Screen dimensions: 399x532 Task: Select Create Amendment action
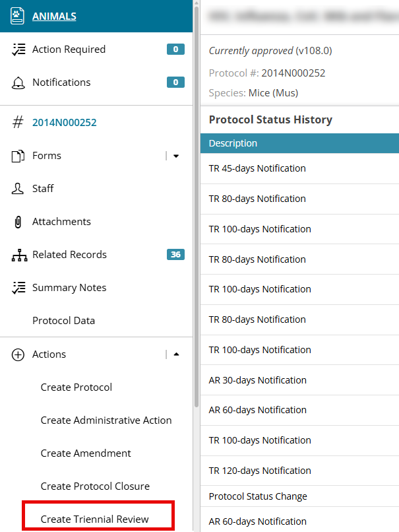[86, 453]
